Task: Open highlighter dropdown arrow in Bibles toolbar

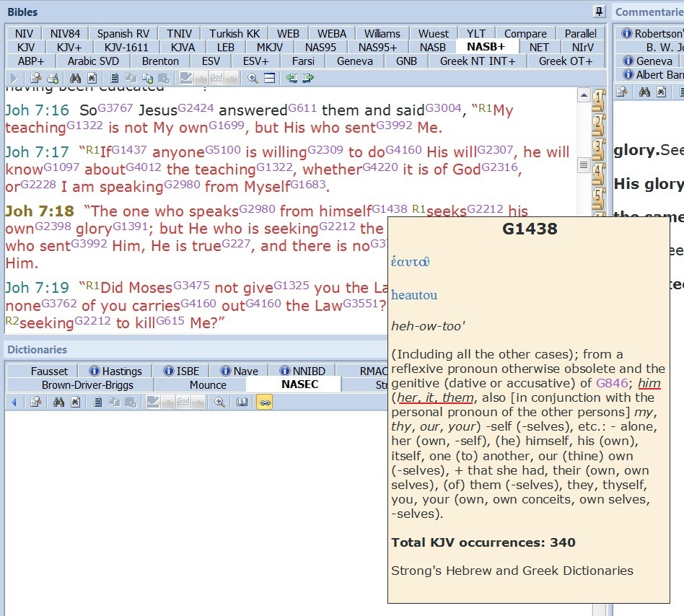Action: [x=200, y=78]
